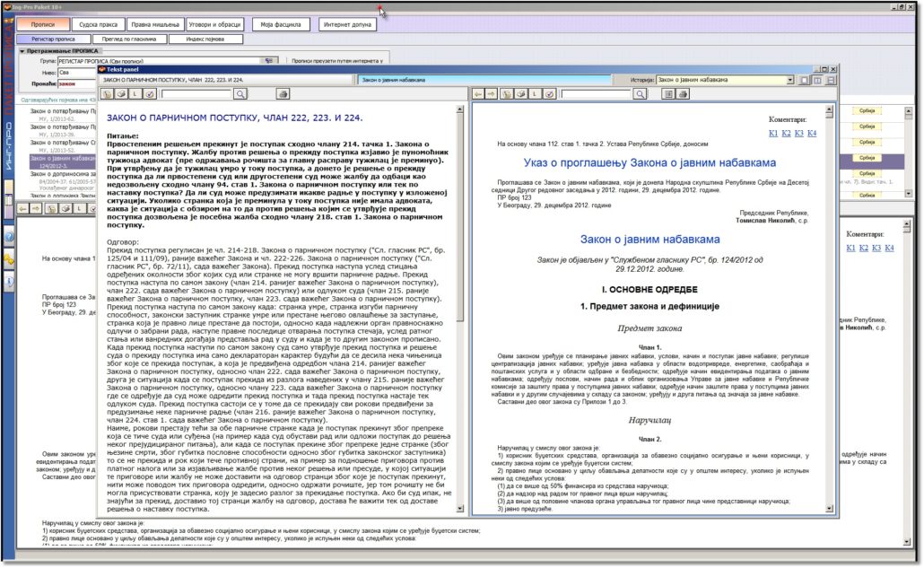Select highlighted Закон о јавним набавкама result row
This screenshot has width=924, height=568.
pos(63,162)
